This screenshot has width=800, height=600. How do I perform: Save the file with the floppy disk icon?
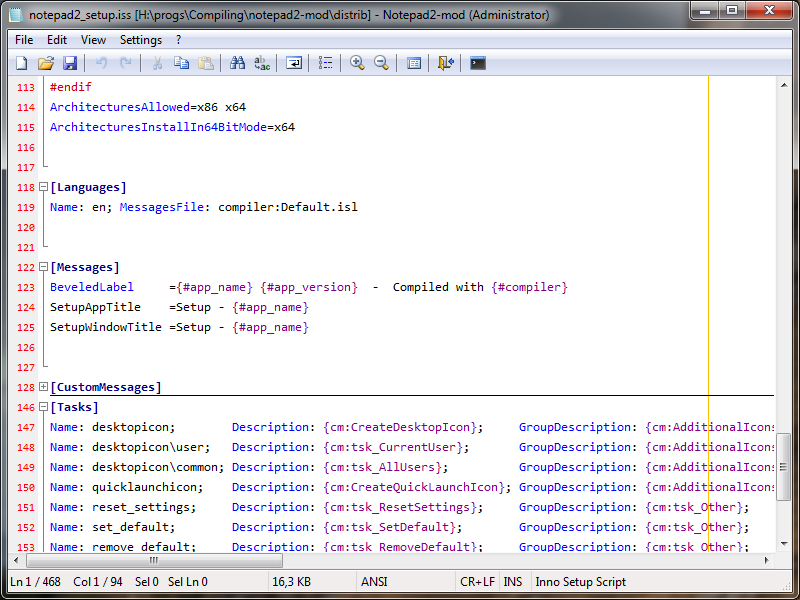(70, 63)
